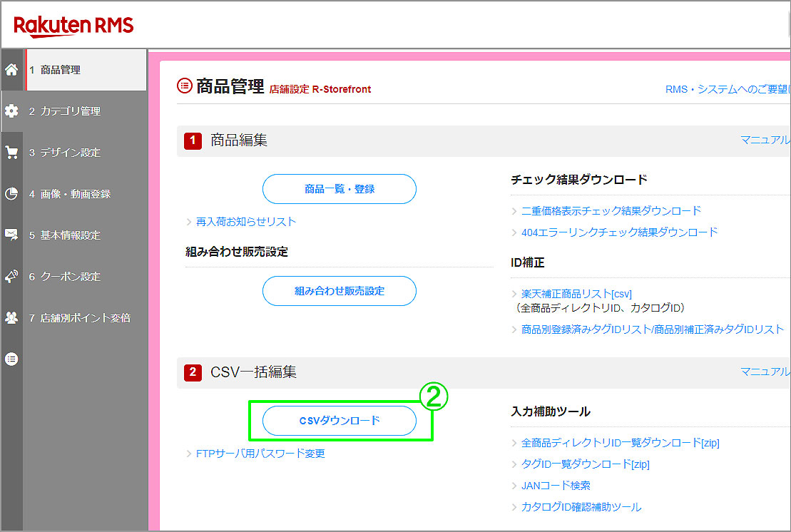Click the 商品一覧・登録 button

click(x=340, y=189)
